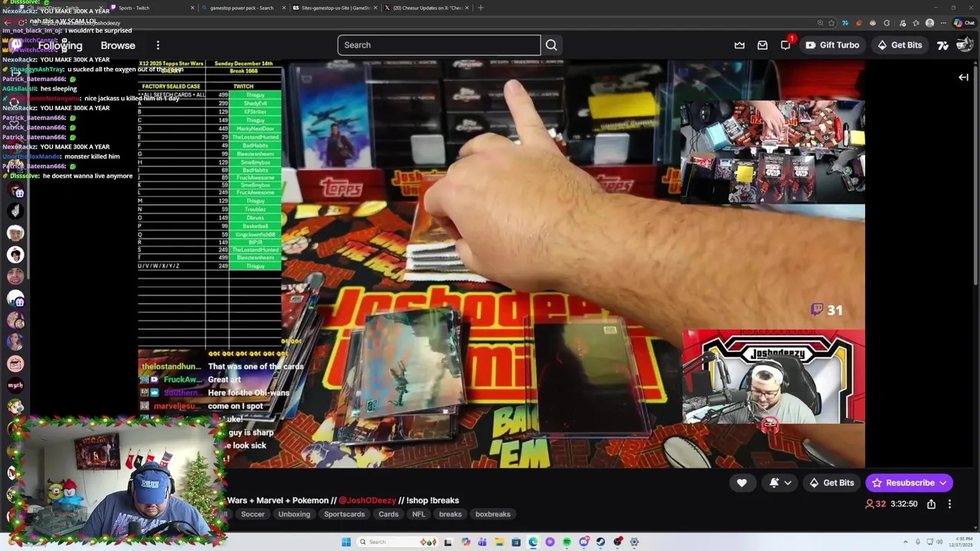Screen dimensions: 980x551
Task: Open File Explorer from the taskbar
Action: tap(499, 542)
